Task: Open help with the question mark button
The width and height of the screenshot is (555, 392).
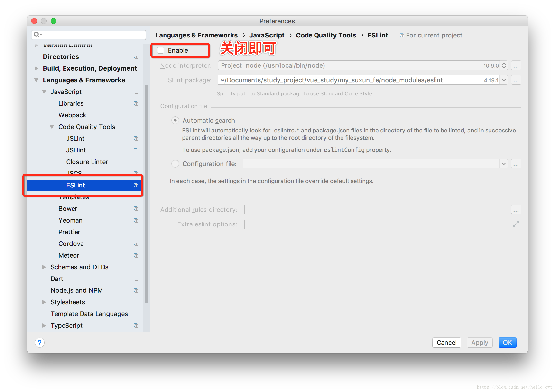Action: (40, 343)
